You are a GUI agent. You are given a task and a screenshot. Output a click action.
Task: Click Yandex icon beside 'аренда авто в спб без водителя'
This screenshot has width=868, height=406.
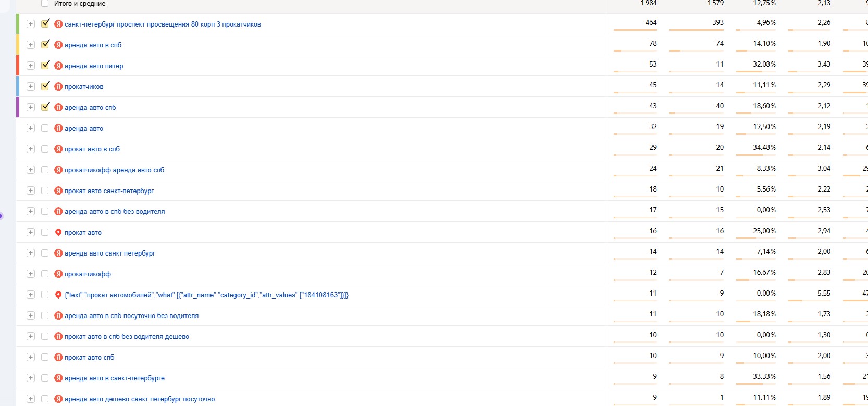point(58,211)
